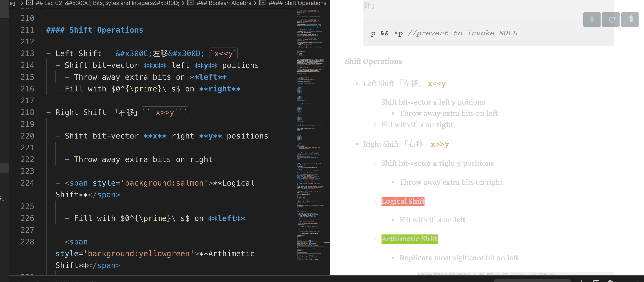Click the abc icon before the Lec 02 breadcrumb
The image size is (644, 282).
point(30,3)
